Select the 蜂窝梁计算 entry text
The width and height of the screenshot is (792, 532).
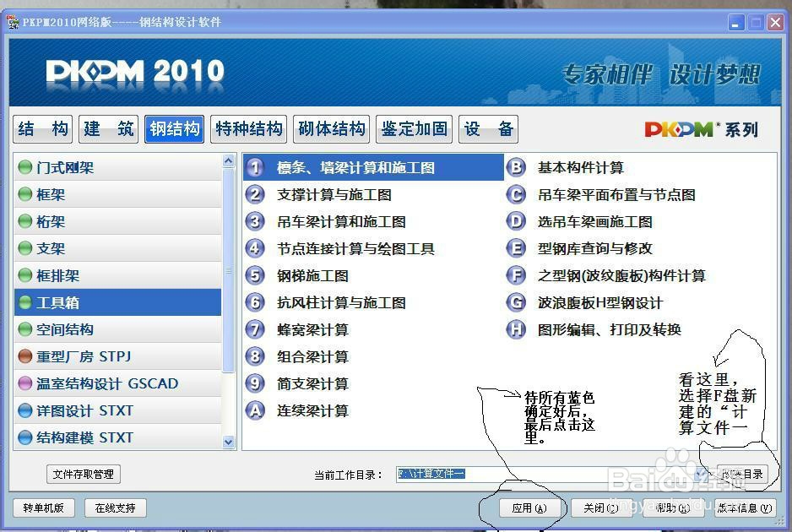click(x=312, y=329)
